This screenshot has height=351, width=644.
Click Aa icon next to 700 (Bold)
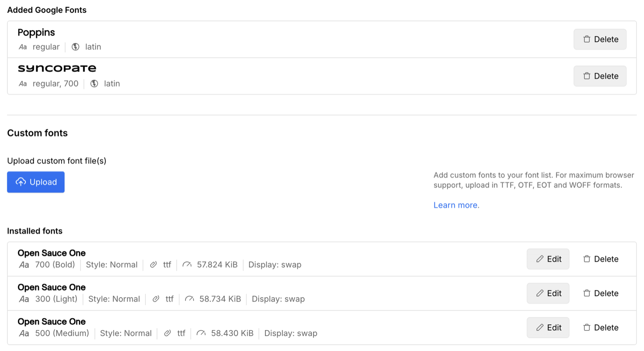pyautogui.click(x=24, y=265)
